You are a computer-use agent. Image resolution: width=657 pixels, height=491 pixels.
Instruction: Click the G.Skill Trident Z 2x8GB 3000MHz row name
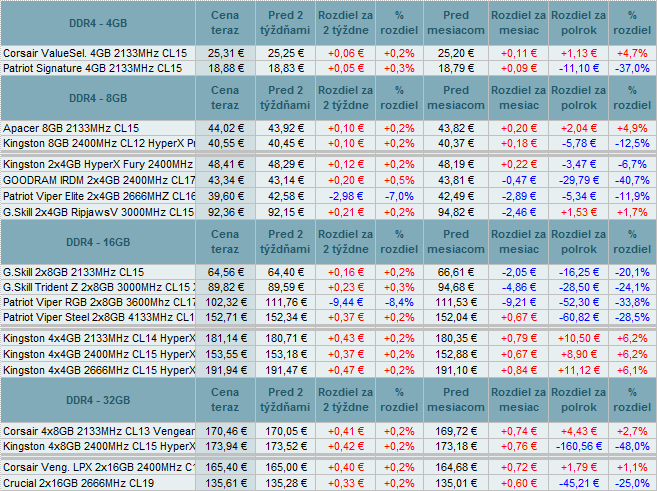tap(98, 287)
